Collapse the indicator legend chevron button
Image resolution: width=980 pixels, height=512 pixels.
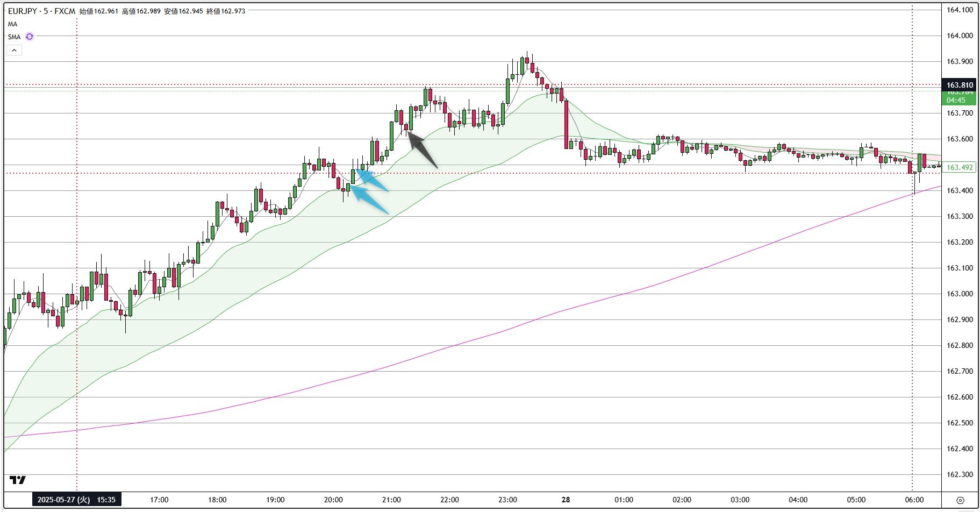[x=14, y=51]
